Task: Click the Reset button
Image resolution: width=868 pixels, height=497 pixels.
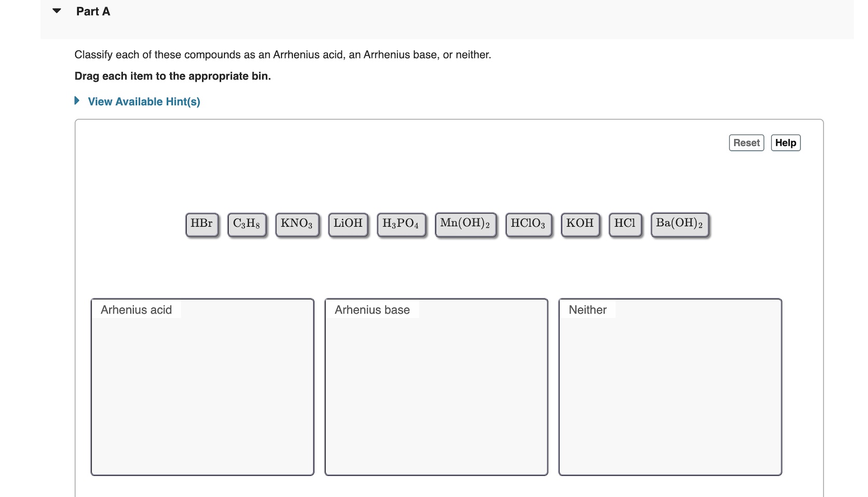Action: tap(746, 143)
